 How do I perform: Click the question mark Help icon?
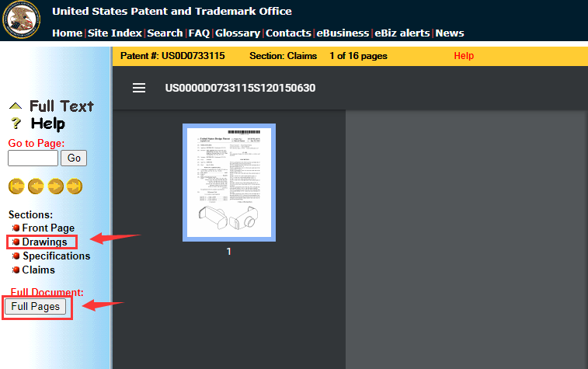coord(16,124)
